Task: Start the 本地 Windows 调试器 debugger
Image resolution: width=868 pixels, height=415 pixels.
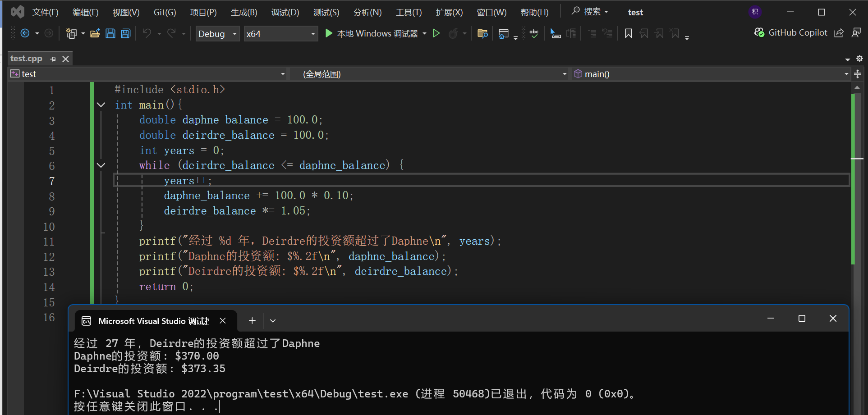Action: [371, 34]
